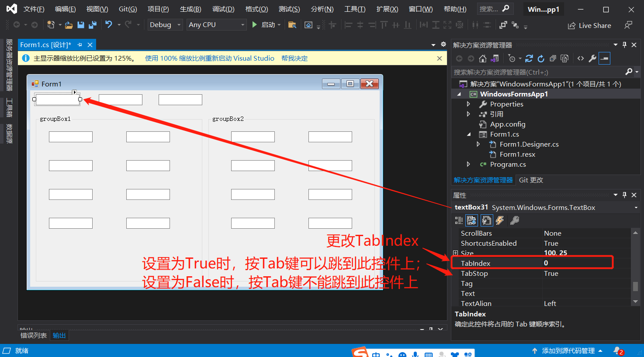Pin the Solution Explorer panel
This screenshot has width=644, height=357.
pos(624,44)
